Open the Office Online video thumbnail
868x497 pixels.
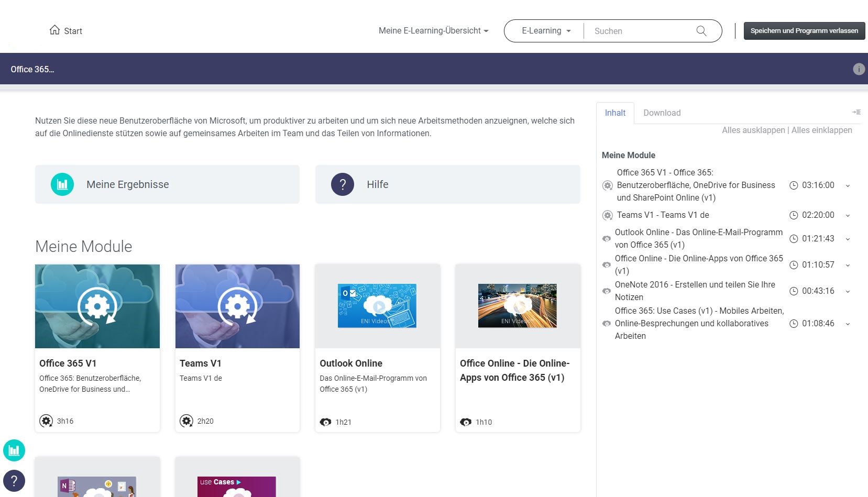(x=518, y=306)
